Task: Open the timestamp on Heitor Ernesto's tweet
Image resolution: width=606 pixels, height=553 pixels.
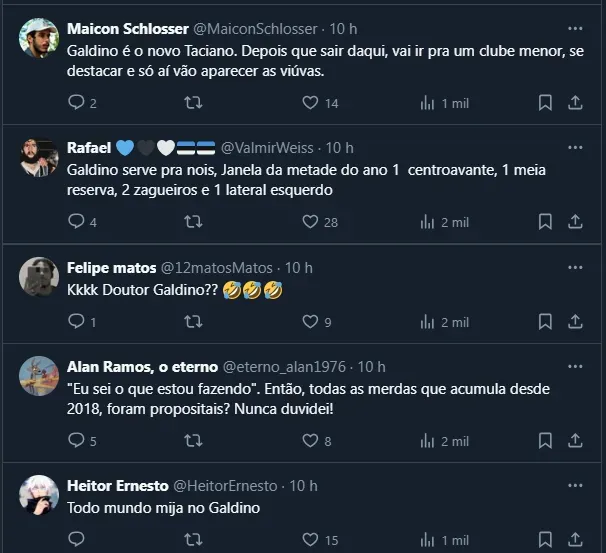Action: click(303, 486)
